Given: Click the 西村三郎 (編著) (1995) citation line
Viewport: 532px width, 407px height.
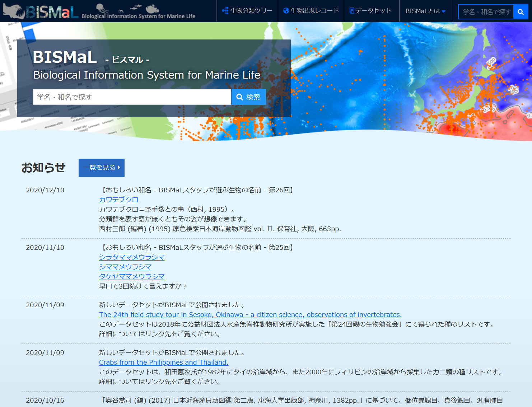Looking at the screenshot, I should pyautogui.click(x=220, y=229).
